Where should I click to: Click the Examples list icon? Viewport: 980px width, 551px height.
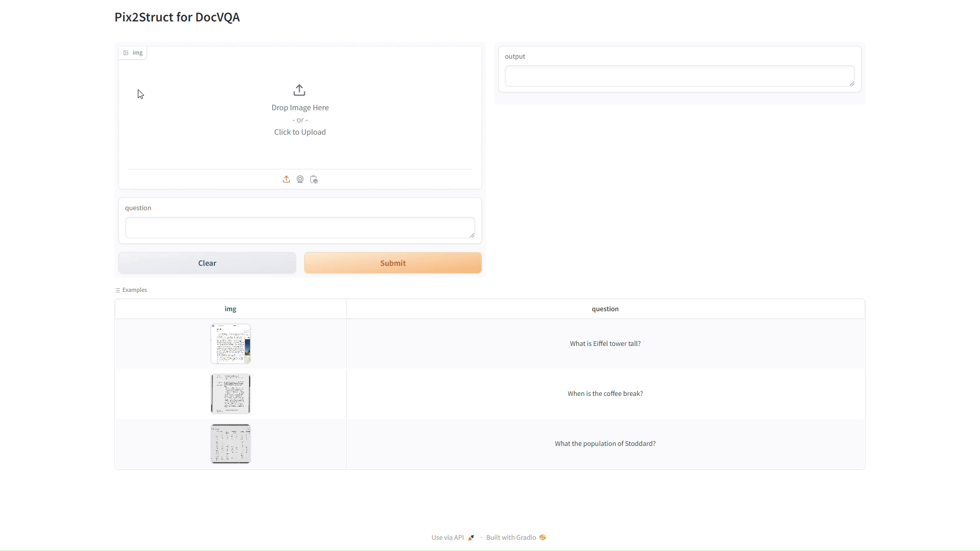point(117,290)
